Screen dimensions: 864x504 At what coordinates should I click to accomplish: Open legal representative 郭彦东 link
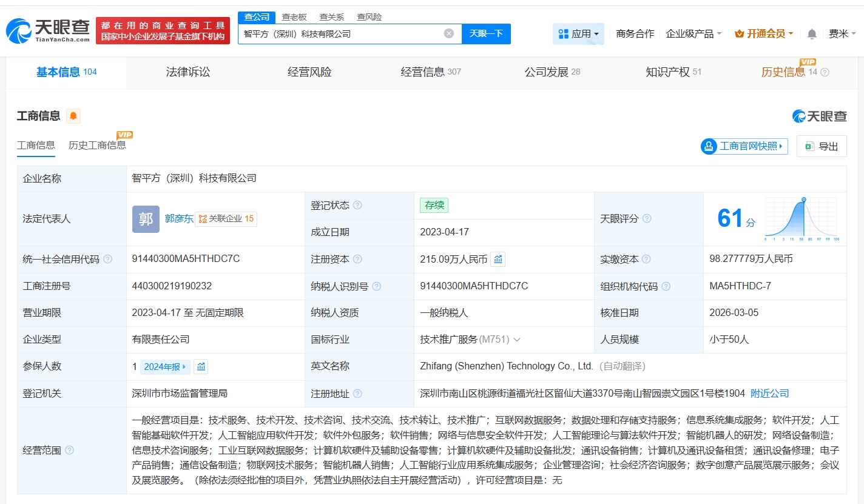(x=179, y=218)
